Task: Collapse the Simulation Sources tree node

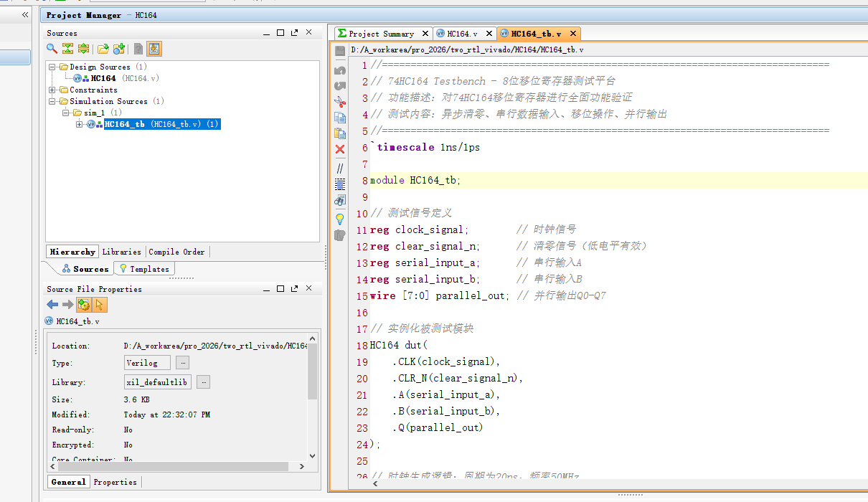Action: point(52,101)
